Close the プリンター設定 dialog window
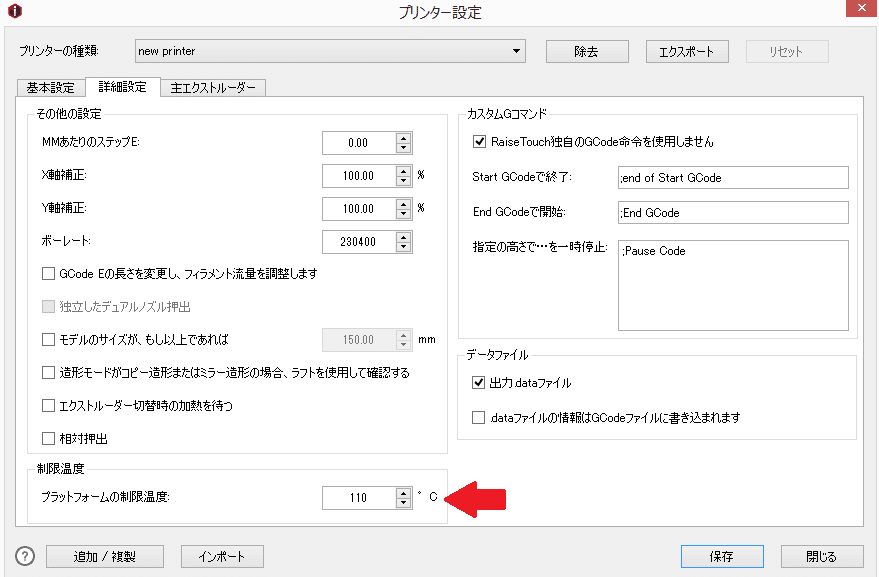The width and height of the screenshot is (879, 577). point(862,8)
